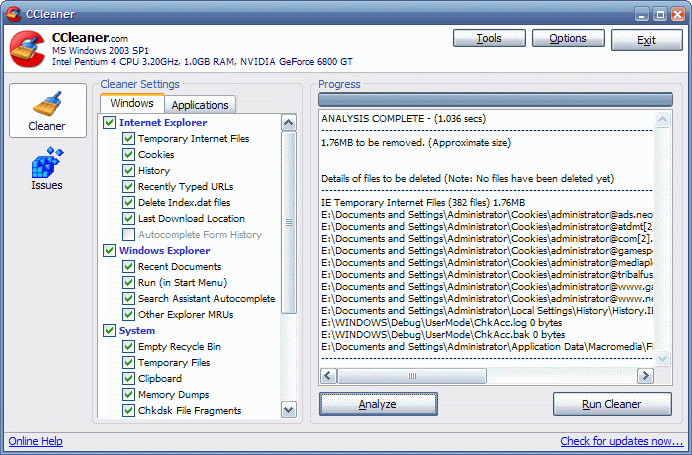Click the Run Cleaner button

611,404
